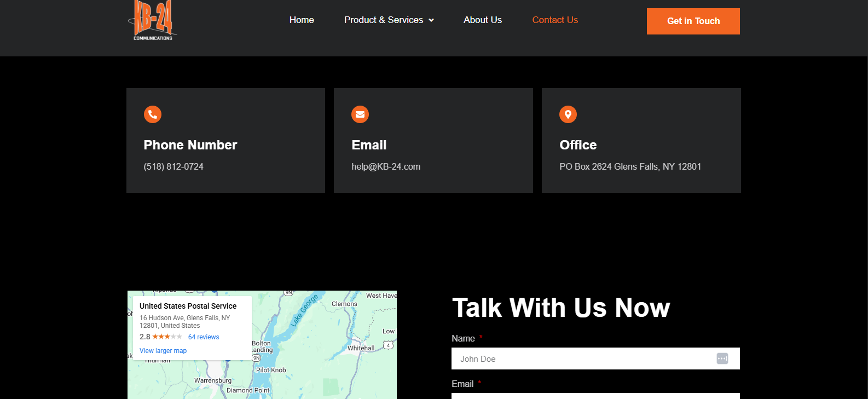Open the 64 reviews link
This screenshot has height=399, width=868.
[204, 337]
